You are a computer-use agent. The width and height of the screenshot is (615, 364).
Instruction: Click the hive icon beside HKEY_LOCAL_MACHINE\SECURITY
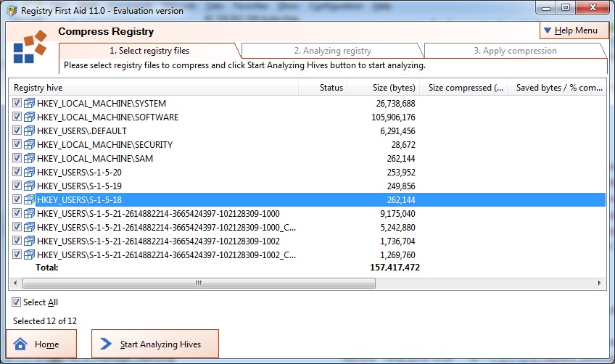[x=29, y=144]
